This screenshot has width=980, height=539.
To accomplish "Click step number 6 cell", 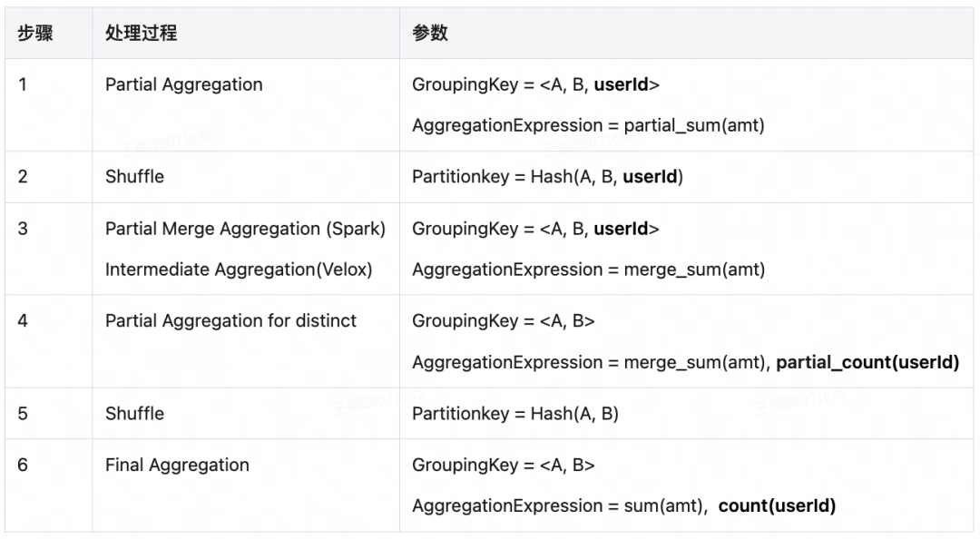I will pyautogui.click(x=23, y=465).
